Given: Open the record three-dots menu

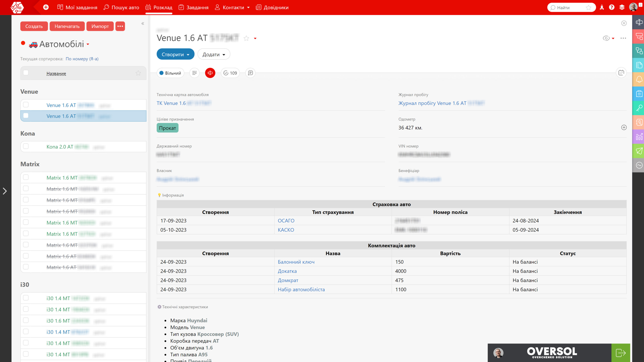Looking at the screenshot, I should [x=623, y=38].
